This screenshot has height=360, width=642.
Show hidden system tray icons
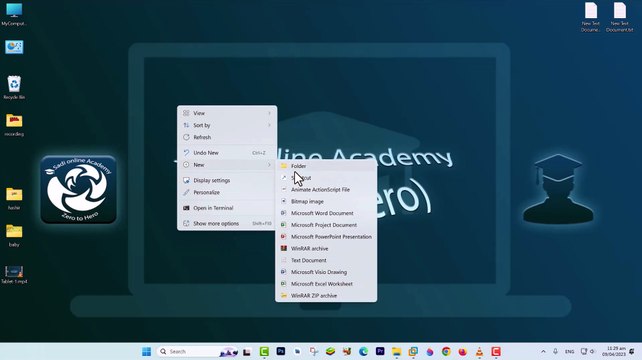[x=543, y=351]
